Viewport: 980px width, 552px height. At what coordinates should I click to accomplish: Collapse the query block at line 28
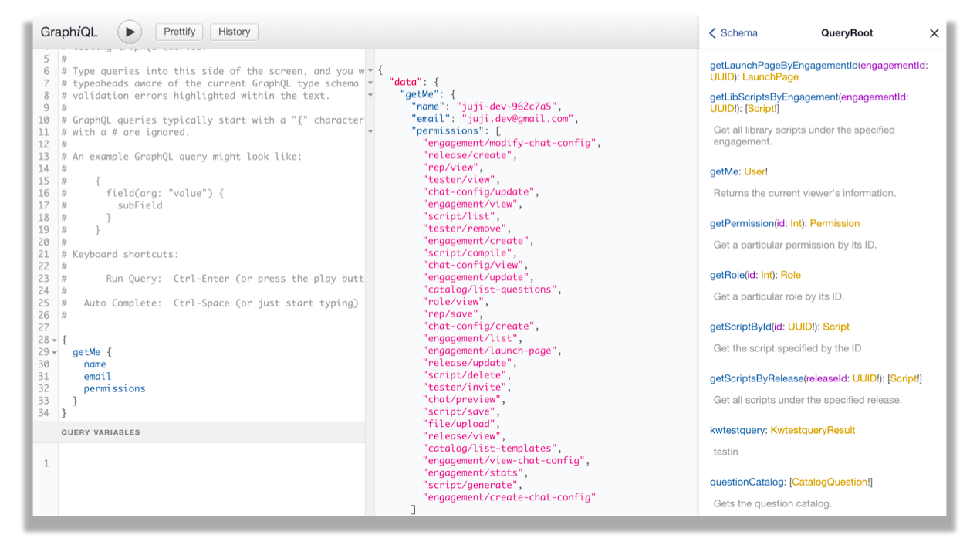point(54,340)
